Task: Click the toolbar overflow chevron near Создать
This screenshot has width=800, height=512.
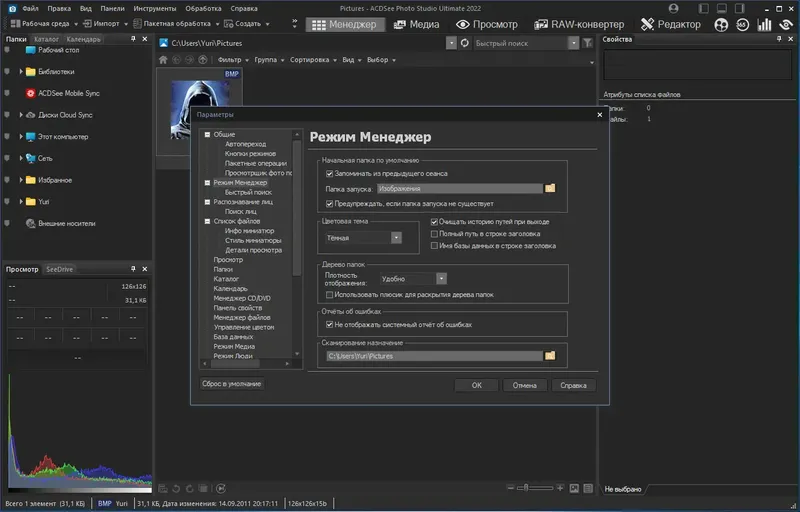Action: coord(294,23)
